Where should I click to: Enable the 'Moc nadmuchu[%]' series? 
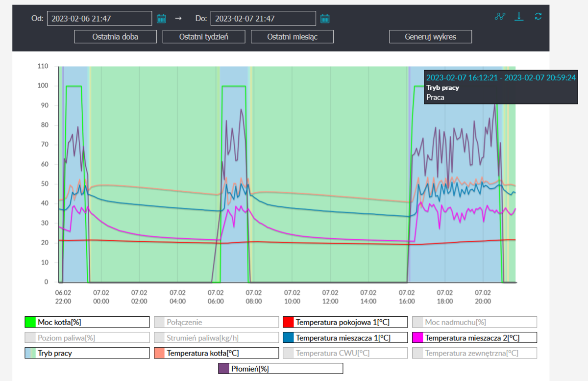tap(474, 322)
